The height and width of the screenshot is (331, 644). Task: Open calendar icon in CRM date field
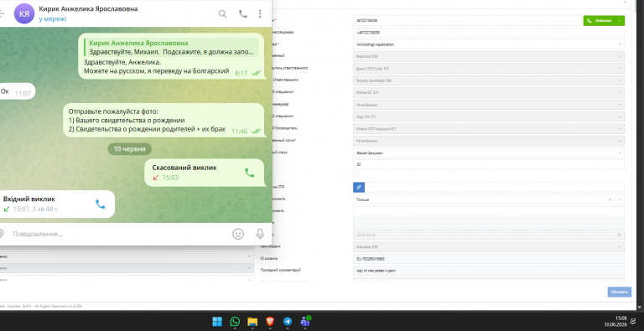click(x=620, y=235)
